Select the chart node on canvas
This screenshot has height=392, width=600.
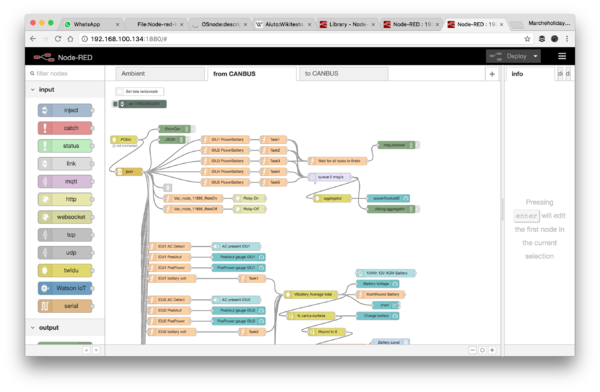(386, 305)
